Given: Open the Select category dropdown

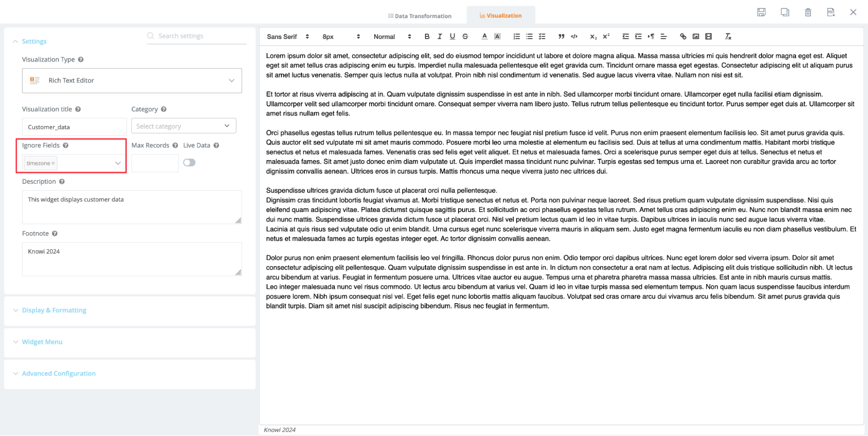Looking at the screenshot, I should coord(184,126).
